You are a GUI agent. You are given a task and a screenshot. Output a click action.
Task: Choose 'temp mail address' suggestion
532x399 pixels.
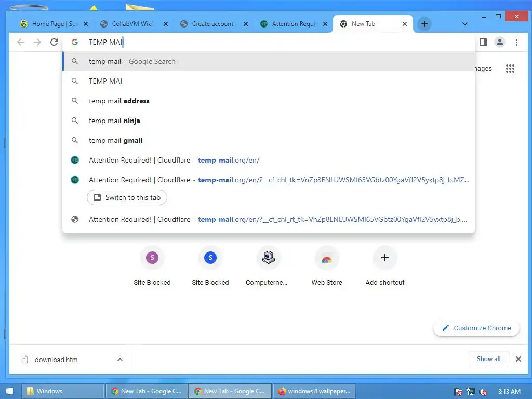269,101
